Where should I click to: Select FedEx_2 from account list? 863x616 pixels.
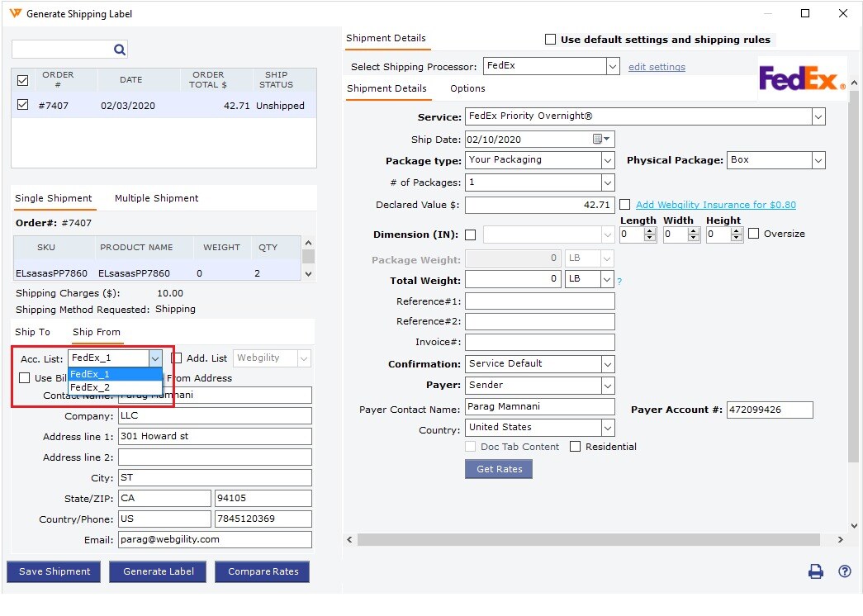pyautogui.click(x=115, y=387)
